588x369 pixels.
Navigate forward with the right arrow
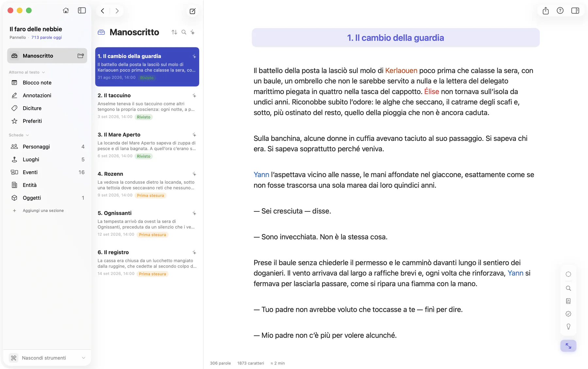click(117, 11)
